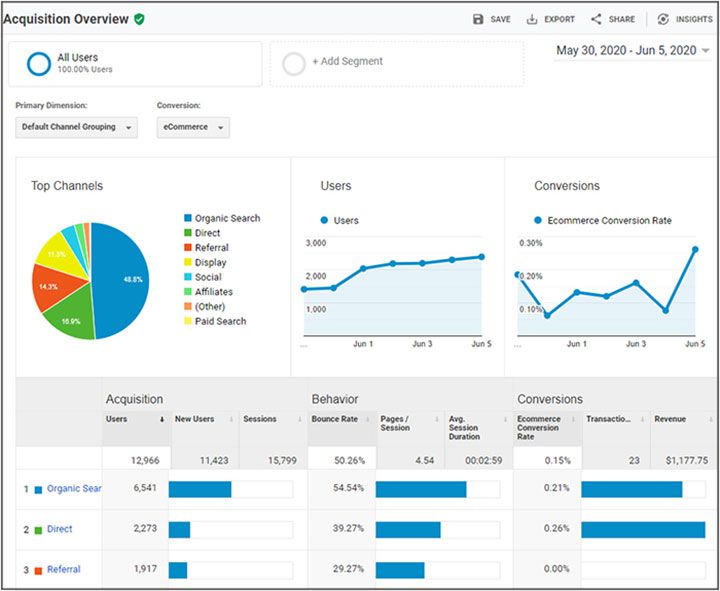Open the Referral channel link
This screenshot has height=591, width=720.
tap(64, 569)
